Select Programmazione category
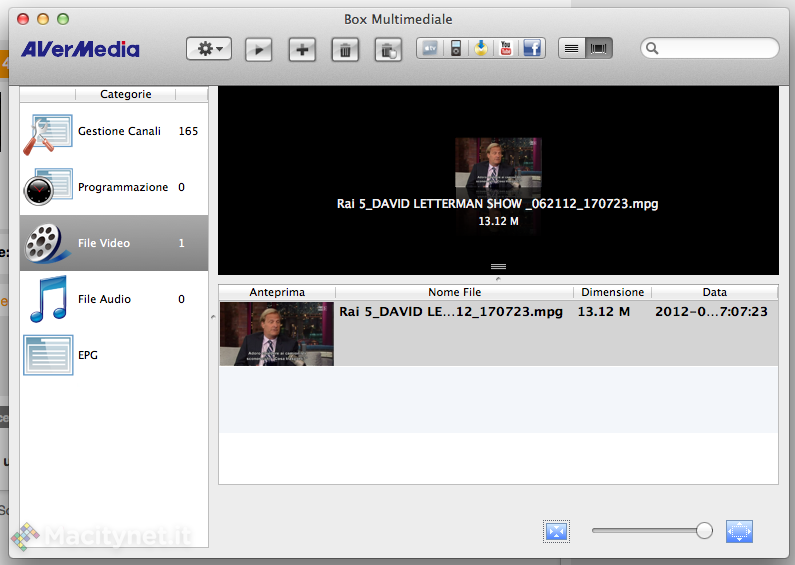This screenshot has height=565, width=795. (x=114, y=187)
